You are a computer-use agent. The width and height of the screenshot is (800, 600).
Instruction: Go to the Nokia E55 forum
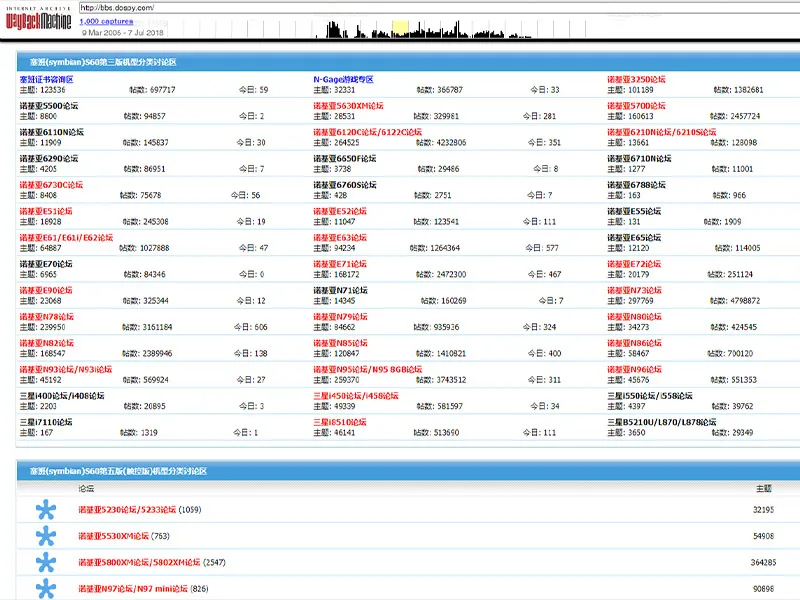coord(634,211)
